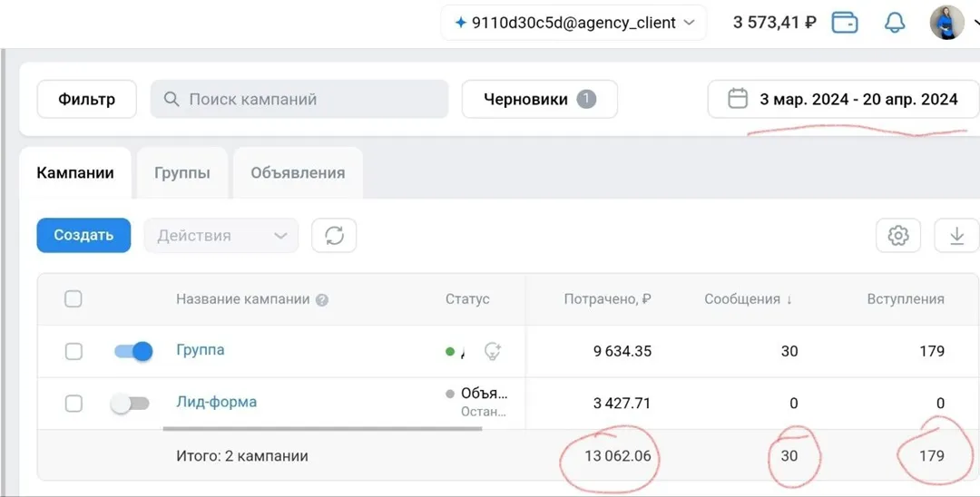The height and width of the screenshot is (497, 980).
Task: Click the refresh campaigns icon
Action: click(x=334, y=236)
